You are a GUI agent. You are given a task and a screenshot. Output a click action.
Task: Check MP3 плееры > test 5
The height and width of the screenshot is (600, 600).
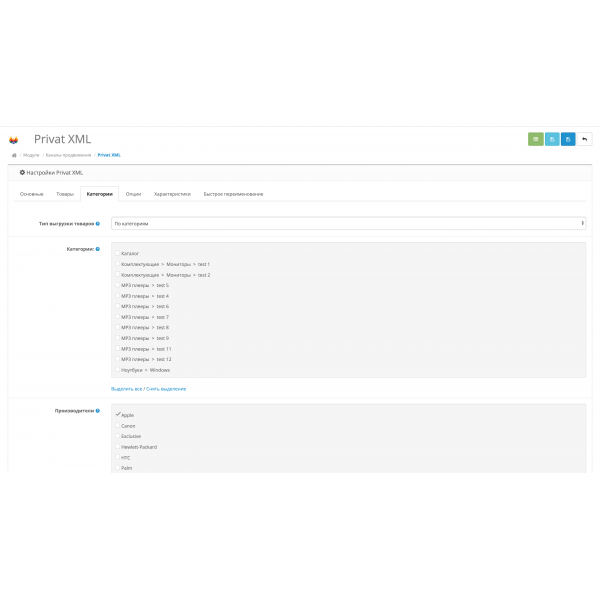click(x=117, y=285)
